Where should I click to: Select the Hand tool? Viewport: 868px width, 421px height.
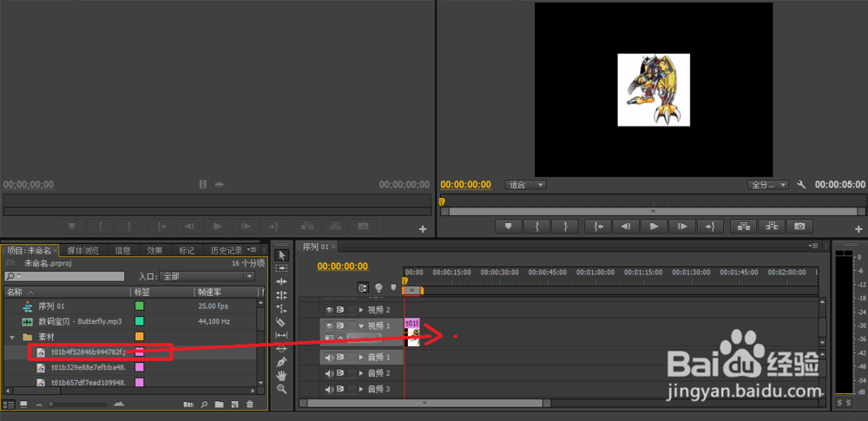click(282, 376)
